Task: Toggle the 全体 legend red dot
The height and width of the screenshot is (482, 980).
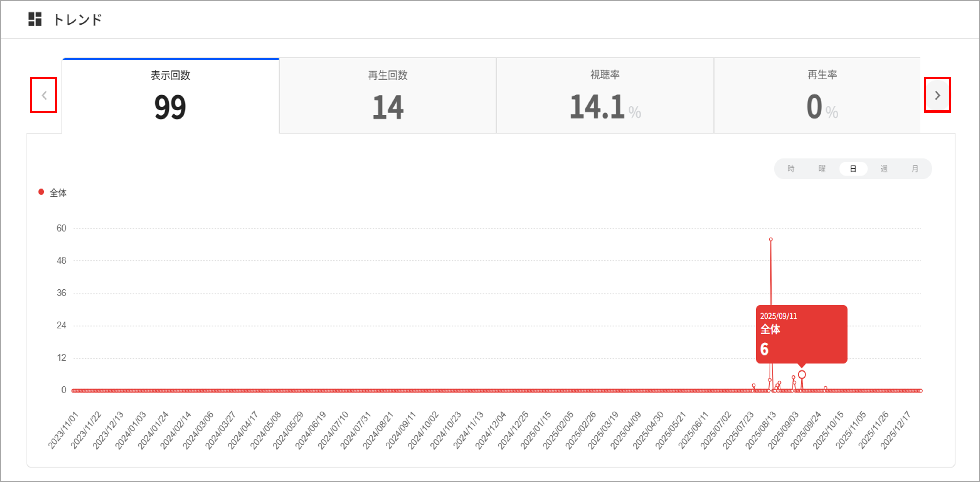Action: coord(41,192)
